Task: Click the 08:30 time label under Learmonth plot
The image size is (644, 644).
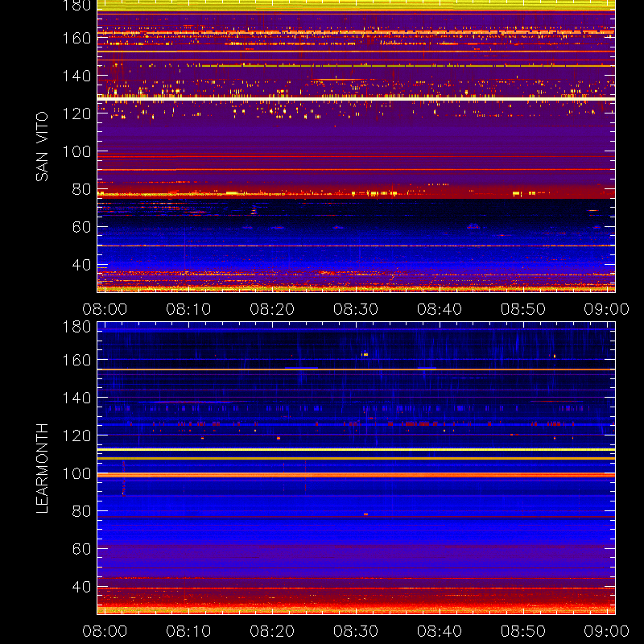Action: 356,631
